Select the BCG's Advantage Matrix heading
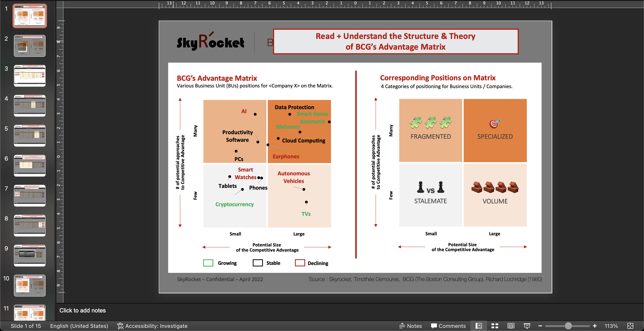 [x=217, y=78]
